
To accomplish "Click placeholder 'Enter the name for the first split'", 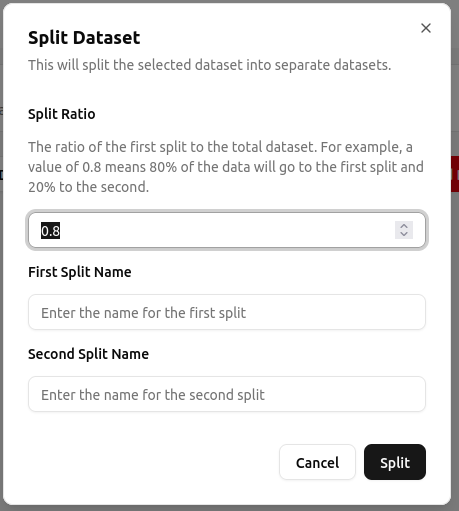I will click(x=143, y=313).
